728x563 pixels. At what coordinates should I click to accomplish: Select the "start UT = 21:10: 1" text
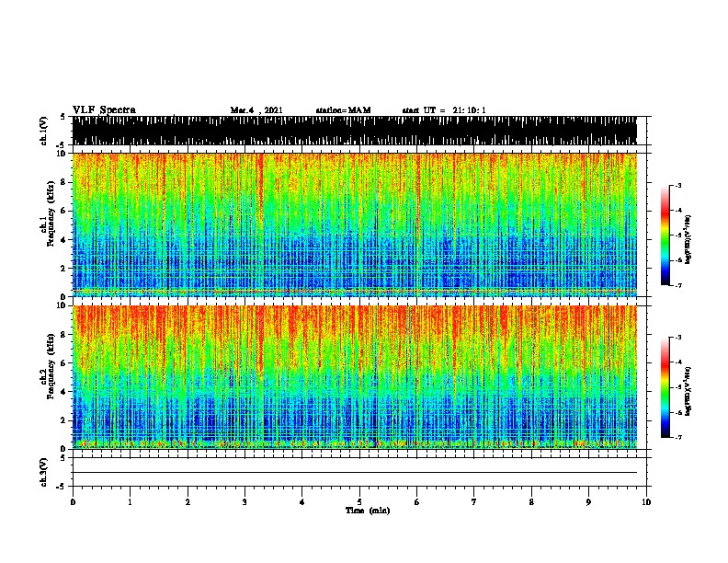coord(444,110)
